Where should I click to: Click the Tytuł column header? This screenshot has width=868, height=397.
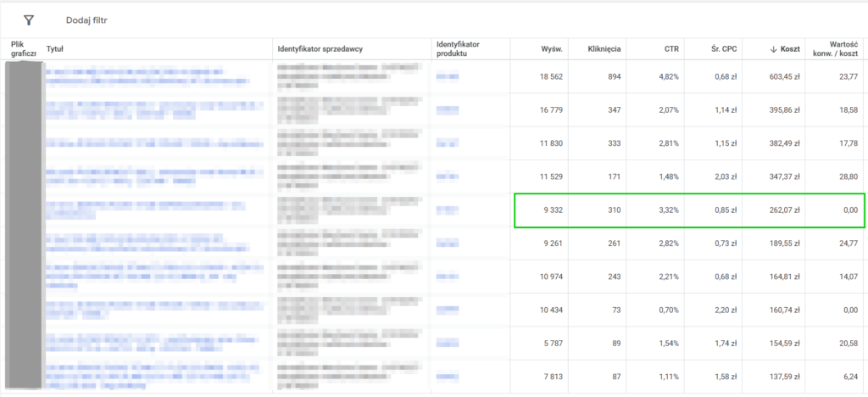coord(55,49)
